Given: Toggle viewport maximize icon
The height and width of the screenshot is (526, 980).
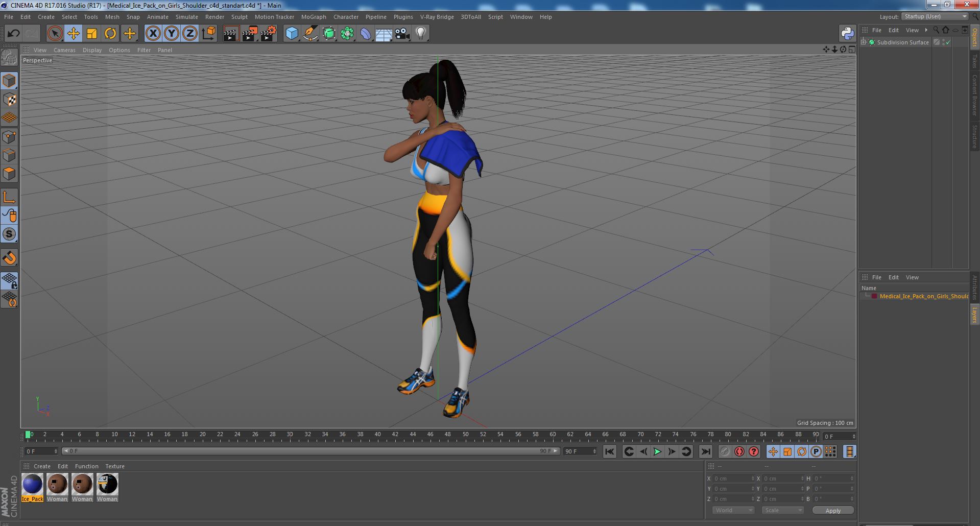Looking at the screenshot, I should point(852,50).
